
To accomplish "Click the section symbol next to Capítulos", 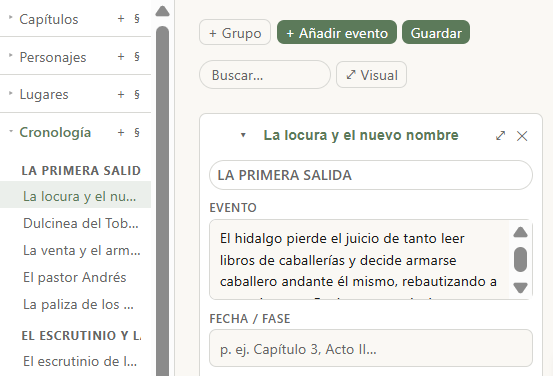I will click(137, 19).
